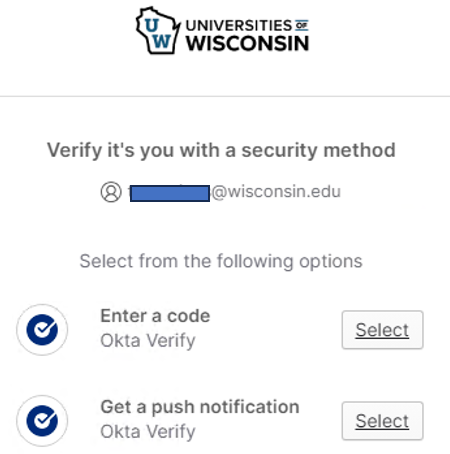The image size is (450, 454).
Task: Click the Enter a code heading text
Action: click(155, 316)
